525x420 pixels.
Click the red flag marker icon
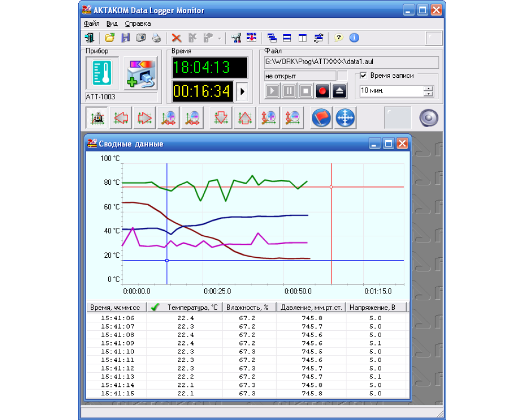click(321, 118)
